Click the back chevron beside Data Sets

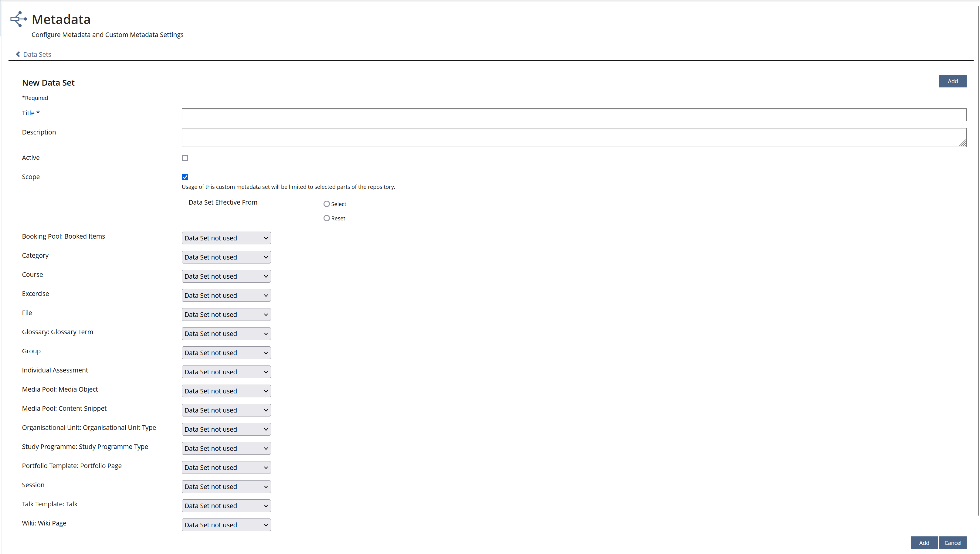pyautogui.click(x=18, y=54)
